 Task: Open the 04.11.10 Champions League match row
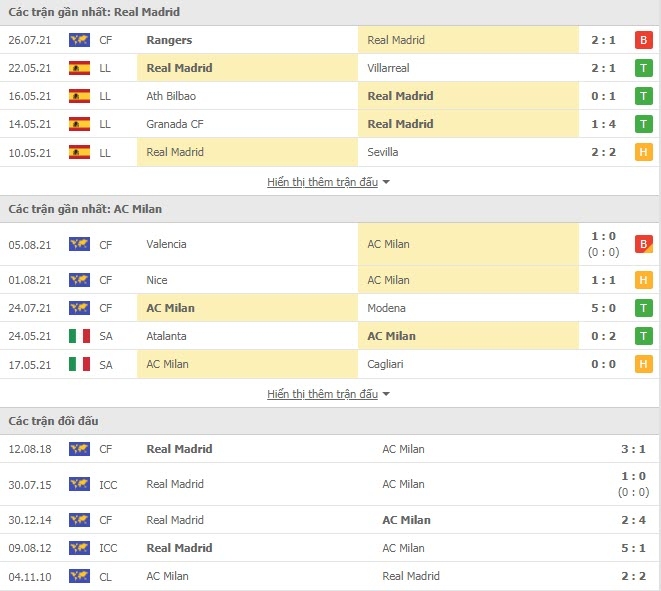coord(330,576)
